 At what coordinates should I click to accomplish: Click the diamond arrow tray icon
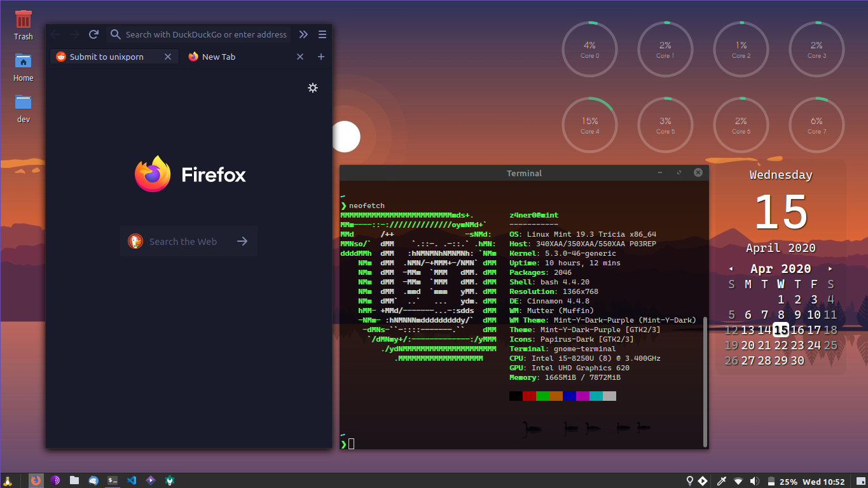(x=703, y=481)
